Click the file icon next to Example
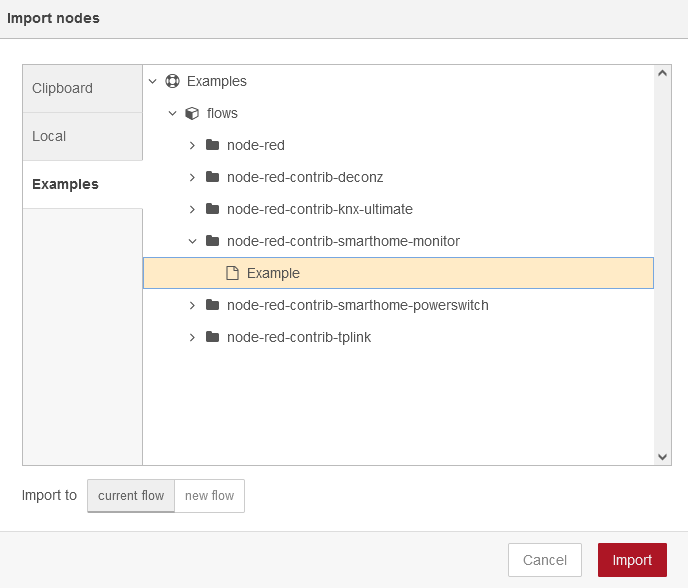This screenshot has height=588, width=688. click(x=232, y=273)
